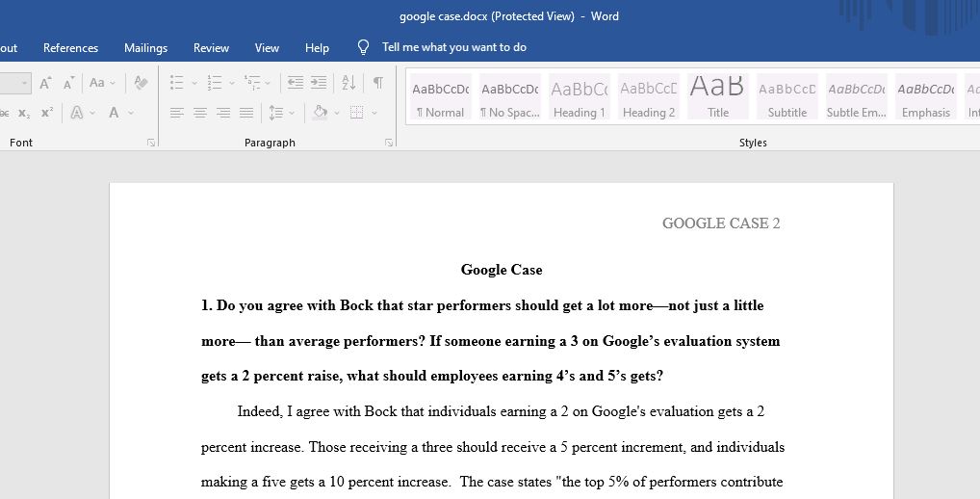Open the Change Case dropdown arrow
The image size is (980, 499).
click(x=113, y=83)
